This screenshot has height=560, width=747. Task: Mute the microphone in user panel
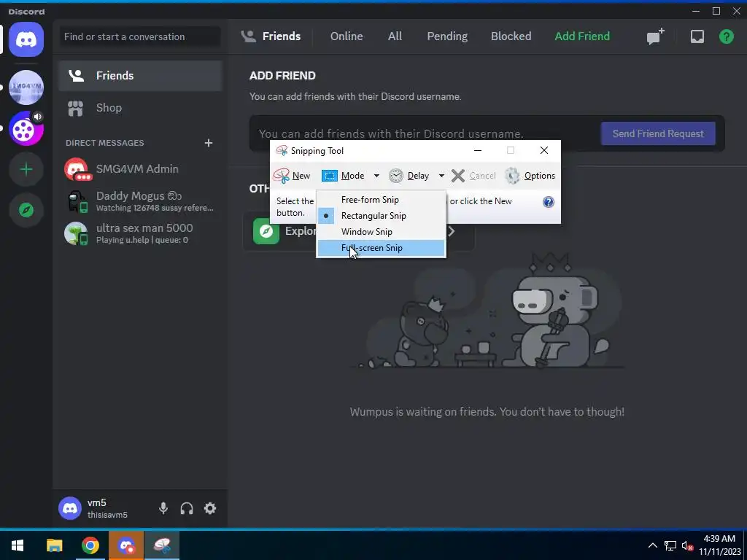163,508
